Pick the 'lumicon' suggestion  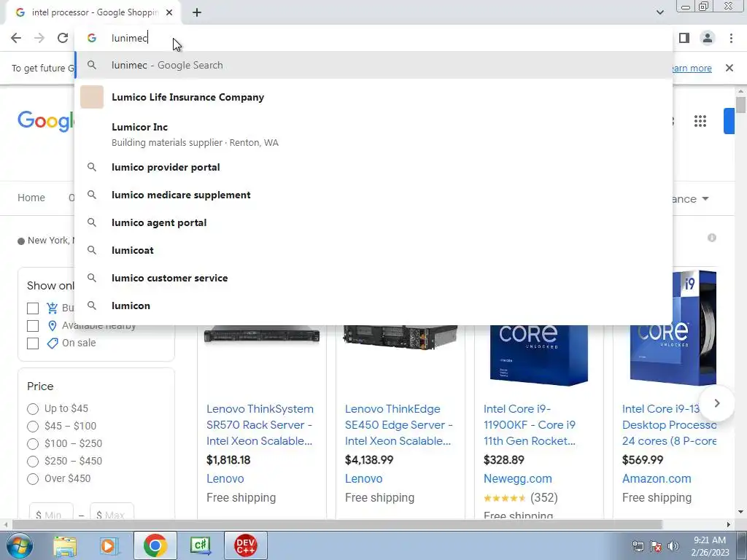click(373, 306)
